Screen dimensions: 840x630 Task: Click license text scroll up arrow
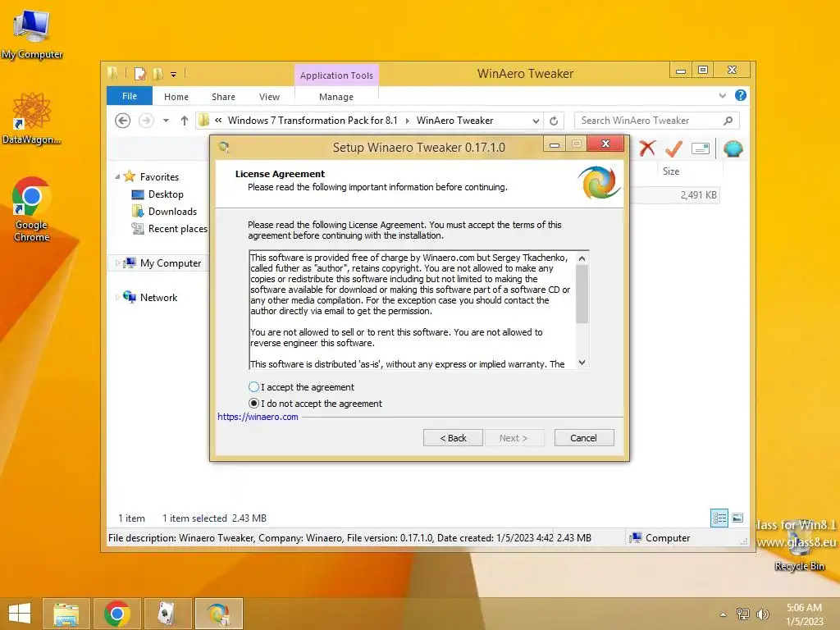tap(582, 258)
